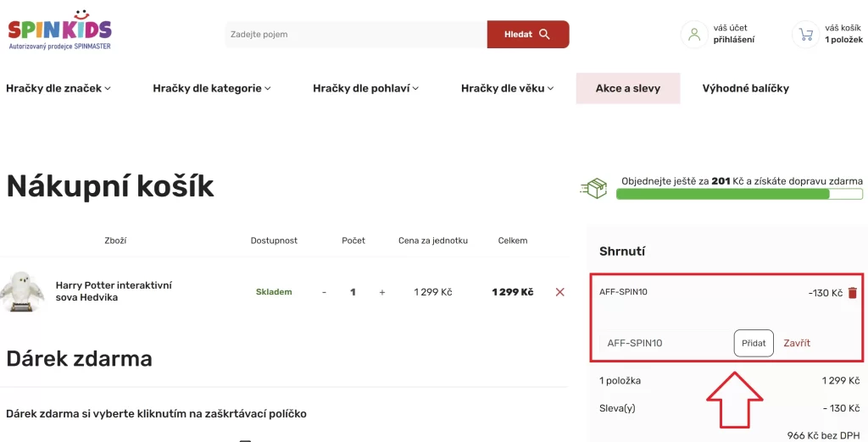
Task: Click the SpinKids logo
Action: coord(59,30)
